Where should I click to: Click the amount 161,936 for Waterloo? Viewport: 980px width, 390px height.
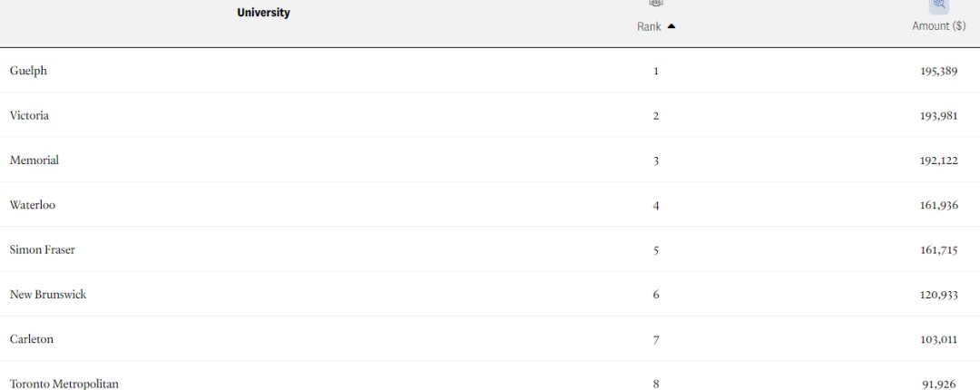(x=939, y=206)
